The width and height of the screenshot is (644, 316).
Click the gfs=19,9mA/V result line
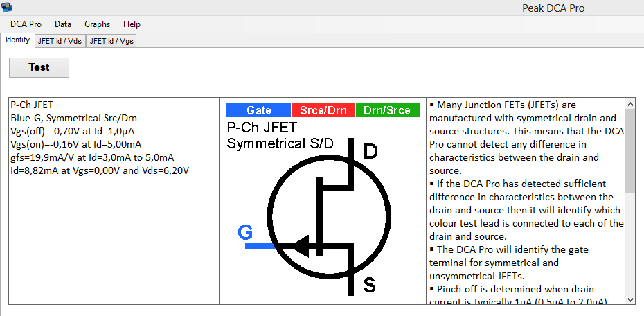[92, 158]
